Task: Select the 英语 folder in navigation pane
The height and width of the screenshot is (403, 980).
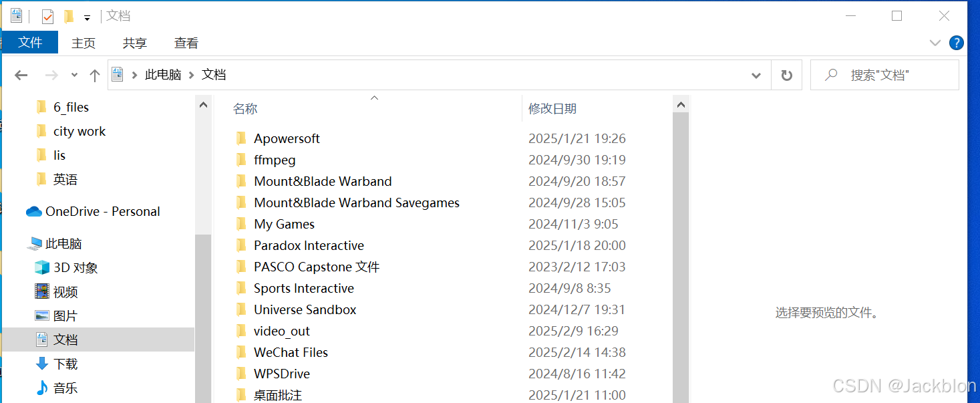Action: (65, 179)
